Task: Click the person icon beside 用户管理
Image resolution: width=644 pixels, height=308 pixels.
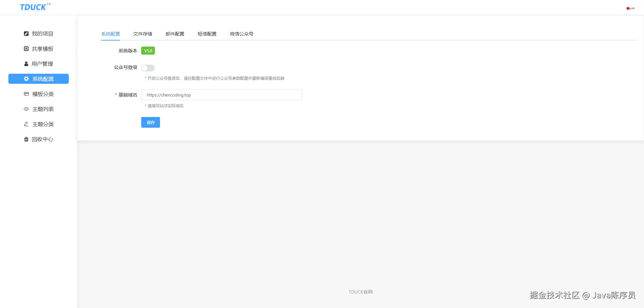Action: point(26,64)
